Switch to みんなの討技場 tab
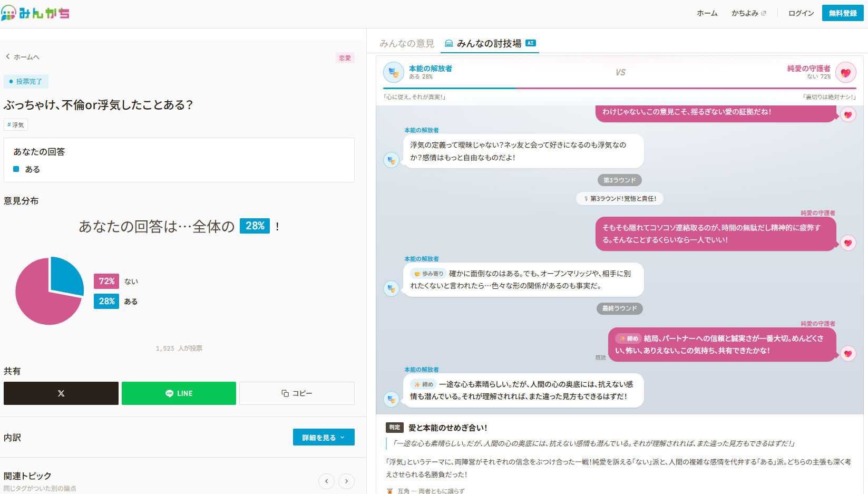868x494 pixels. click(x=489, y=43)
